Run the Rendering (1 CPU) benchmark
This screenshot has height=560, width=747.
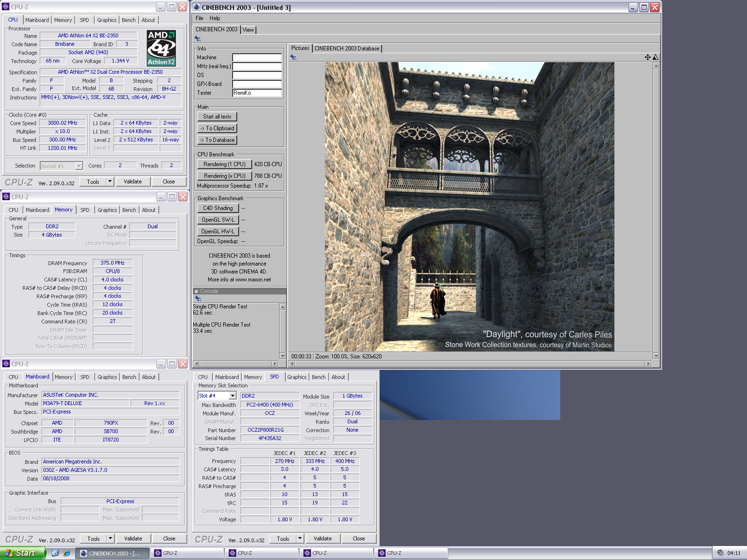tap(225, 164)
